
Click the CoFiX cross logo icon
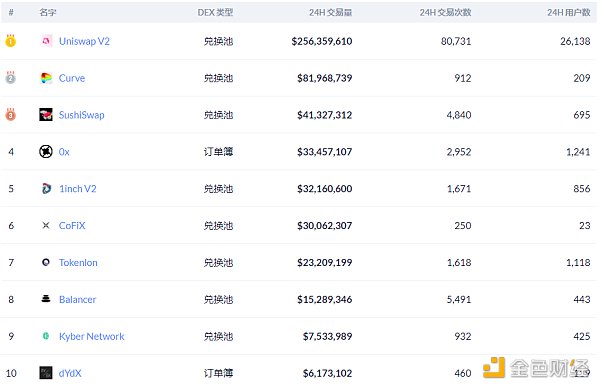[46, 225]
